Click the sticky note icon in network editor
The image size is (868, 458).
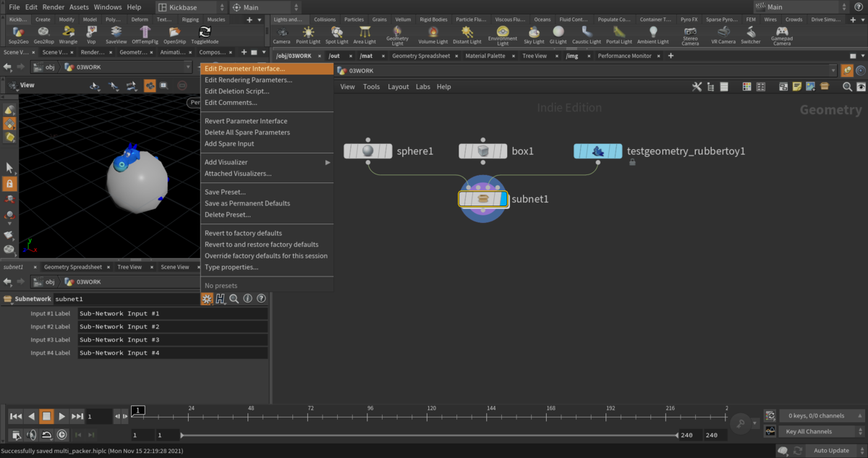(797, 87)
